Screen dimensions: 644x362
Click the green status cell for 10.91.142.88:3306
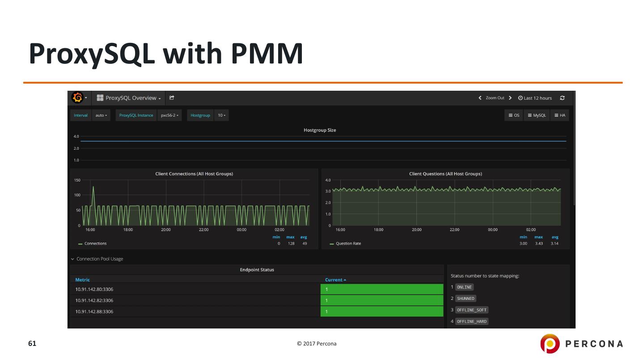pos(382,311)
